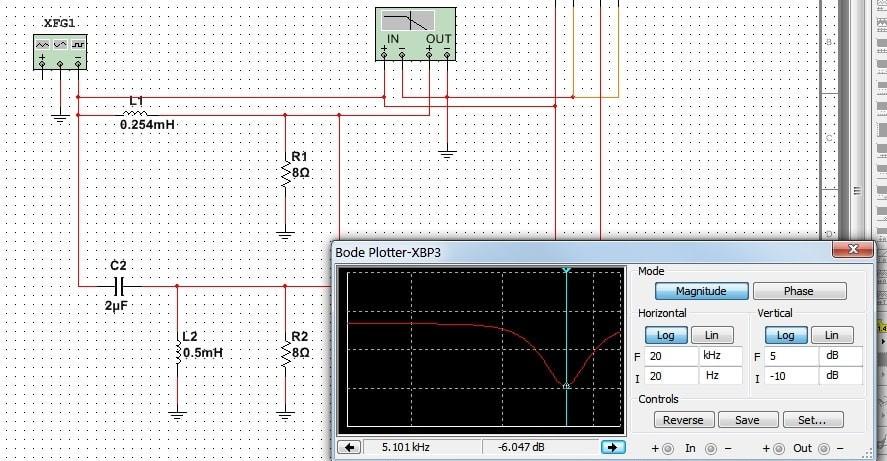Select resistor R2 8Ω
This screenshot has height=461, width=887.
tap(285, 354)
